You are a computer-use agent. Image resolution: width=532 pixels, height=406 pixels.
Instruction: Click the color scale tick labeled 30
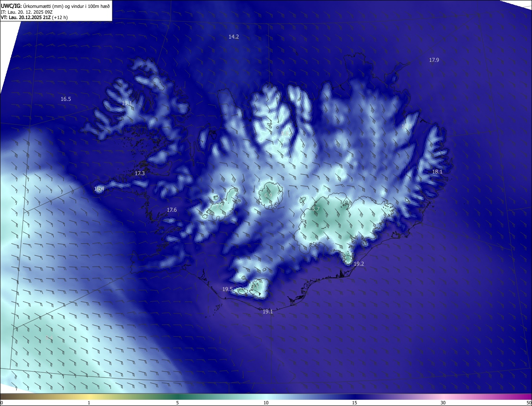443,403
